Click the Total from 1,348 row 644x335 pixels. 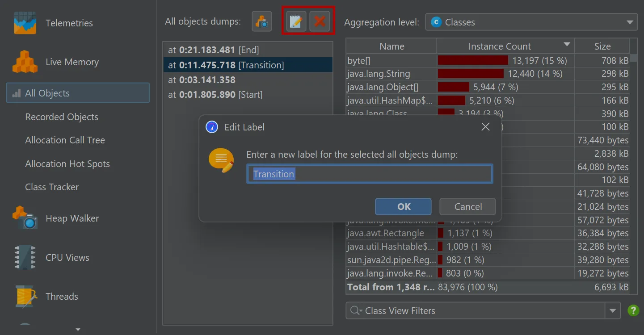point(488,287)
